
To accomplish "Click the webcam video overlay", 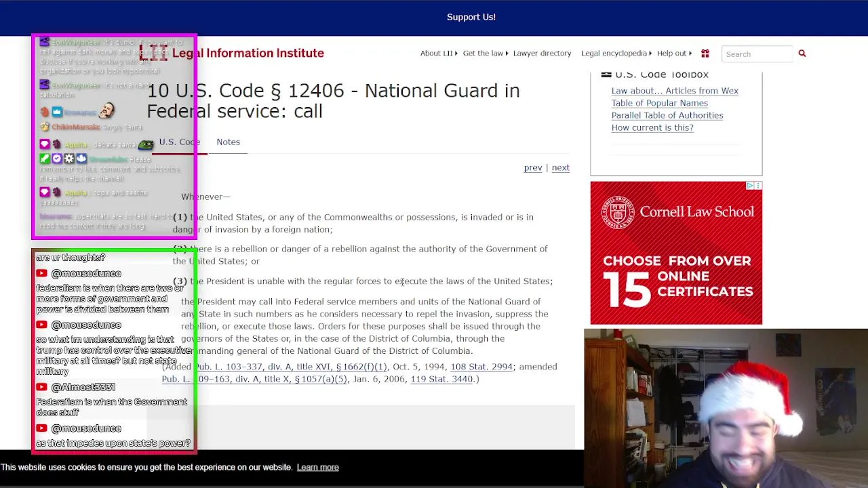I will click(726, 408).
